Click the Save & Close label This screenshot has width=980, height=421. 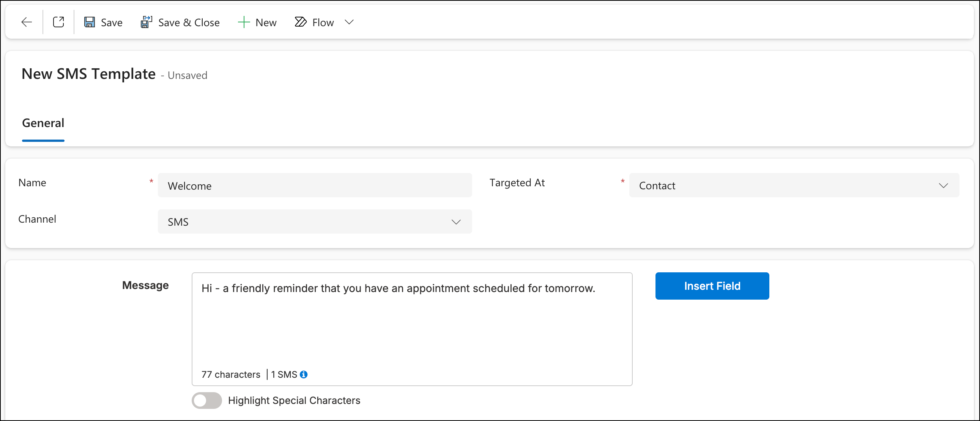pyautogui.click(x=189, y=23)
